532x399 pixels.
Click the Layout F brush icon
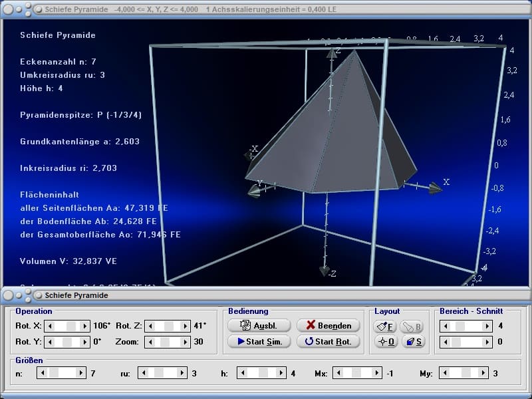click(386, 327)
